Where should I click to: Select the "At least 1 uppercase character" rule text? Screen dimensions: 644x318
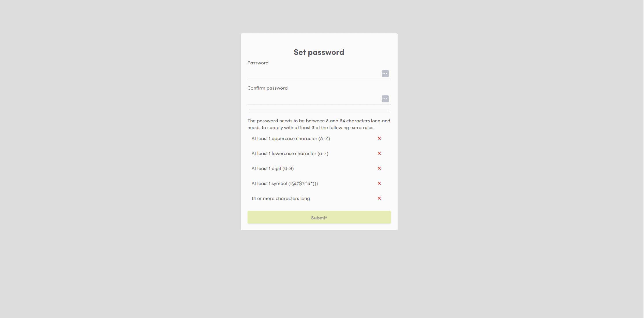pos(291,139)
